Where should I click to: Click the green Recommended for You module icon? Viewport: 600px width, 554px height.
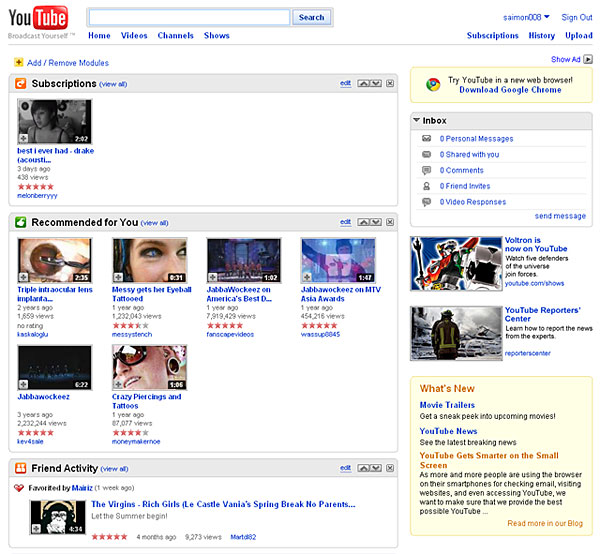[21, 222]
